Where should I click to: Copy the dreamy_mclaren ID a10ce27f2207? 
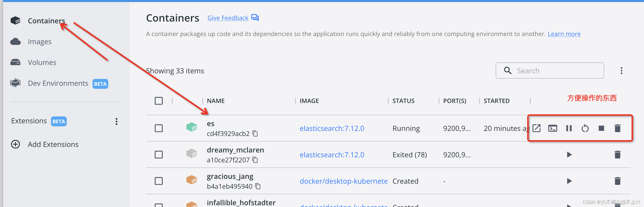coord(255,160)
